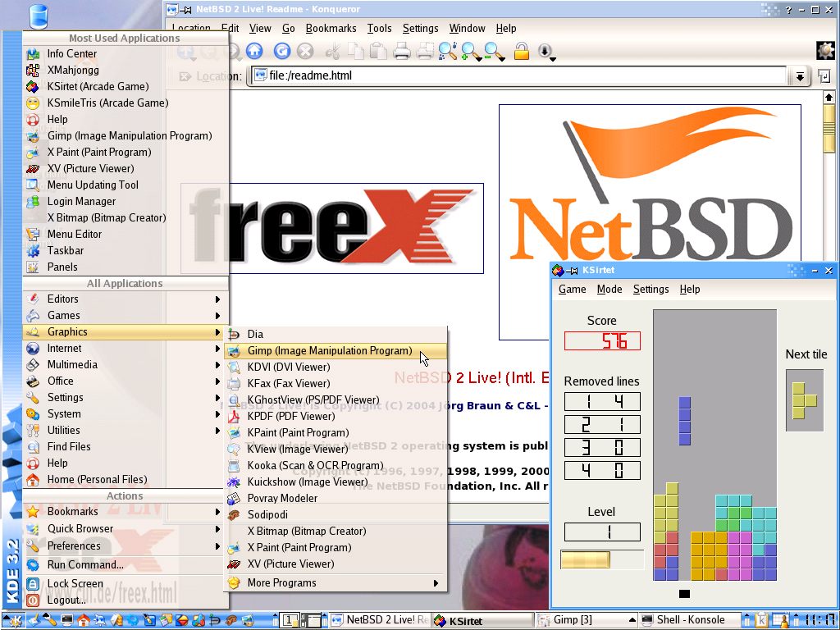Click the Home icon in Konqueror toolbar
The width and height of the screenshot is (840, 630).
(x=254, y=51)
